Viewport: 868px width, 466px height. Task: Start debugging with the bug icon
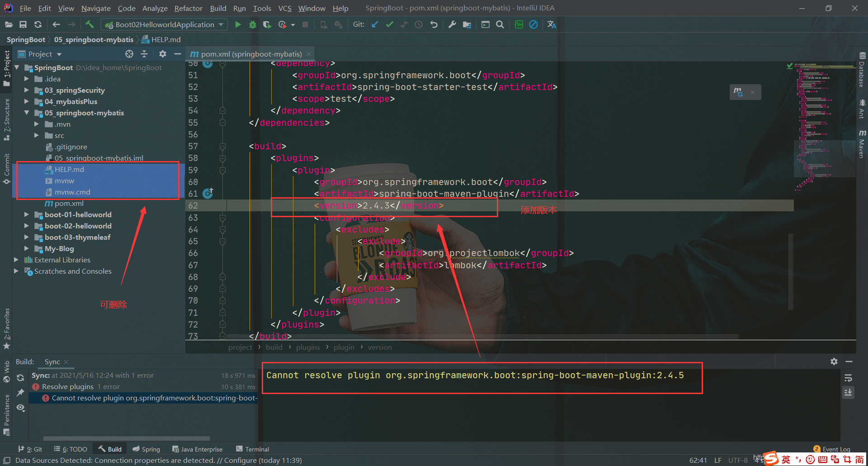tap(253, 24)
